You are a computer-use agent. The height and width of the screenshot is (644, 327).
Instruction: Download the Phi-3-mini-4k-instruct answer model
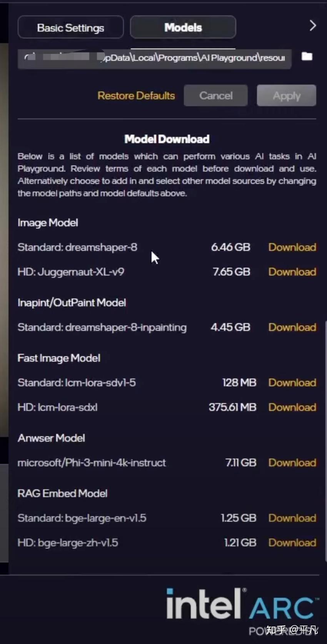tap(292, 463)
